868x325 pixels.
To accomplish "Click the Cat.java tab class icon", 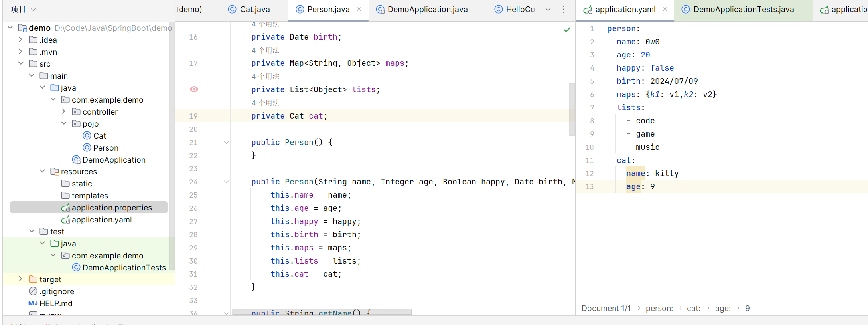I will [x=232, y=9].
